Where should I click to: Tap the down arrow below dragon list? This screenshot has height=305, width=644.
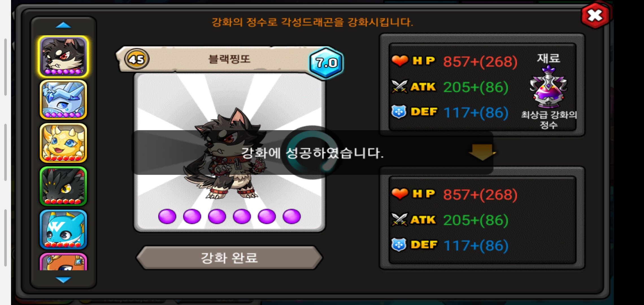coord(63,280)
